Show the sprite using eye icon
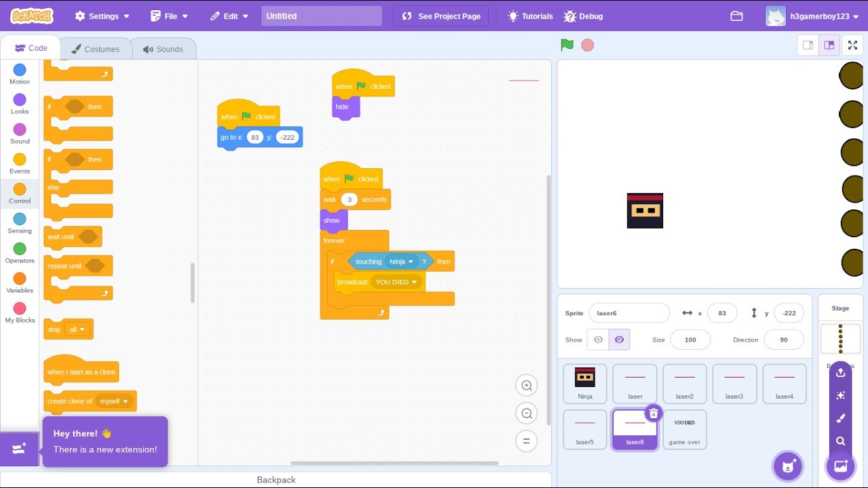The height and width of the screenshot is (488, 868). point(598,340)
